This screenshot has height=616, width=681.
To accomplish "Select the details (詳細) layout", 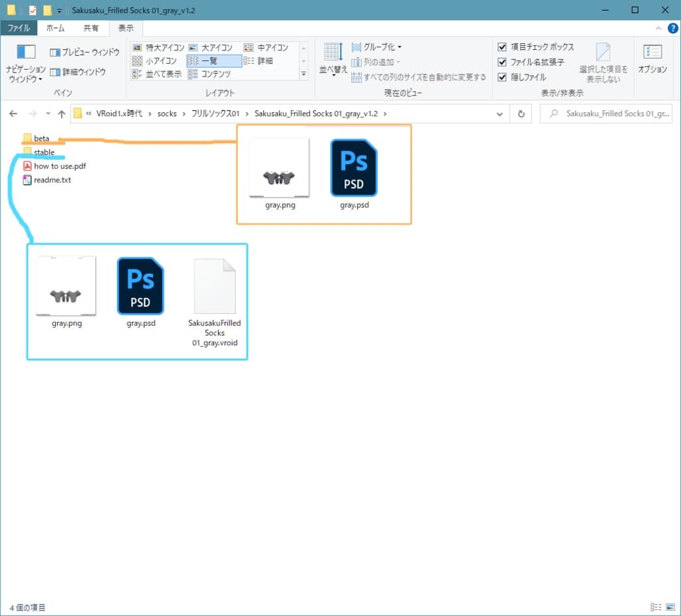I will click(x=259, y=61).
